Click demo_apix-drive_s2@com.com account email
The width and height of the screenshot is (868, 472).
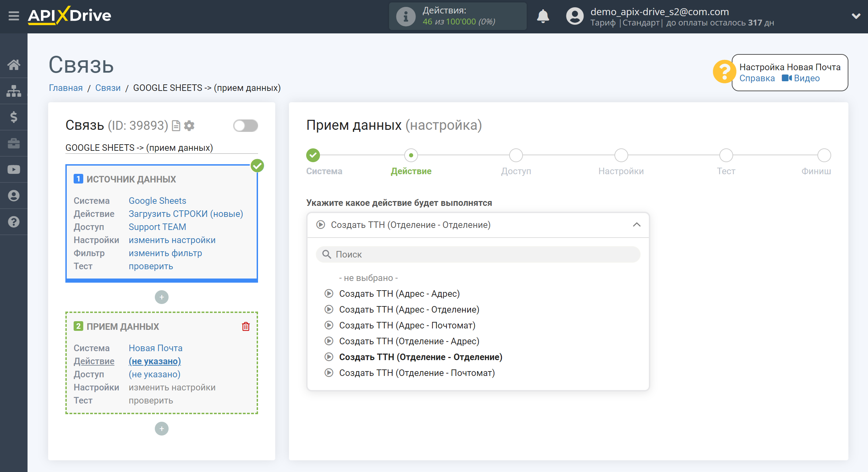(x=660, y=12)
